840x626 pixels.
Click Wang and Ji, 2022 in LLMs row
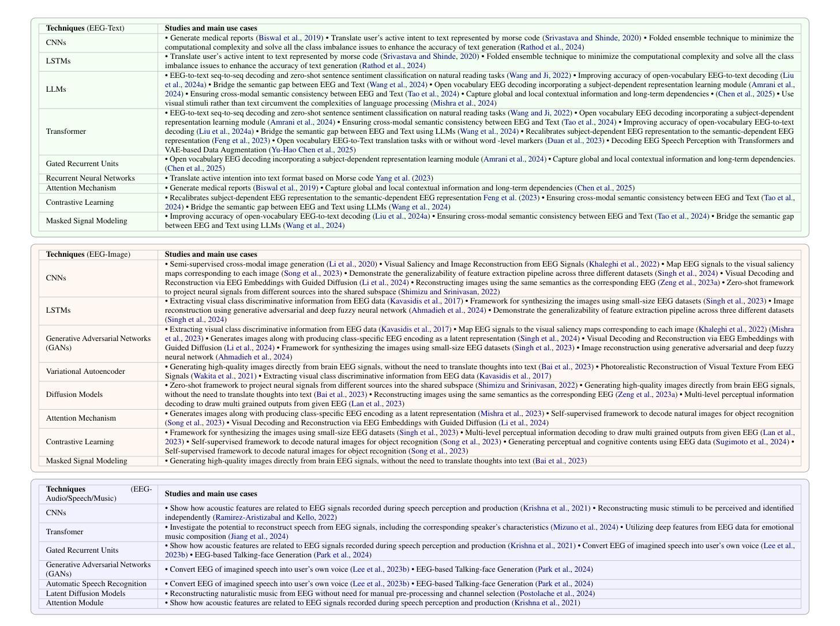pyautogui.click(x=539, y=76)
